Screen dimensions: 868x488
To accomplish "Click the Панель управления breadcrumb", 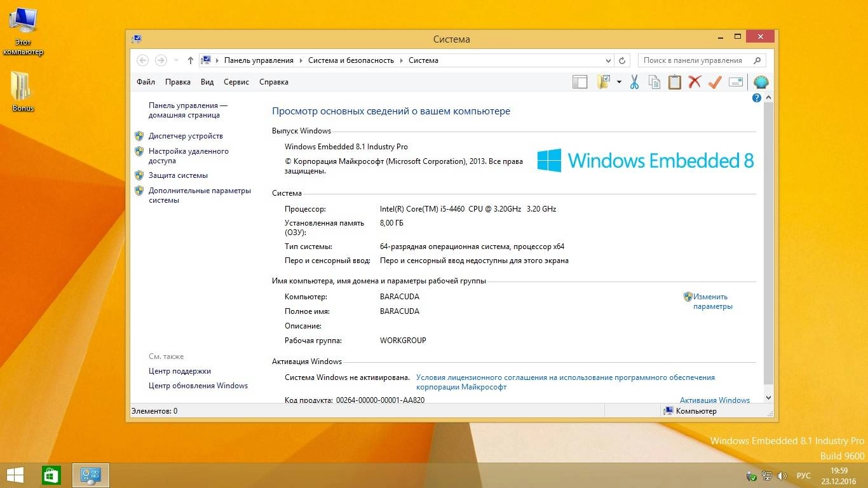I will pyautogui.click(x=259, y=60).
